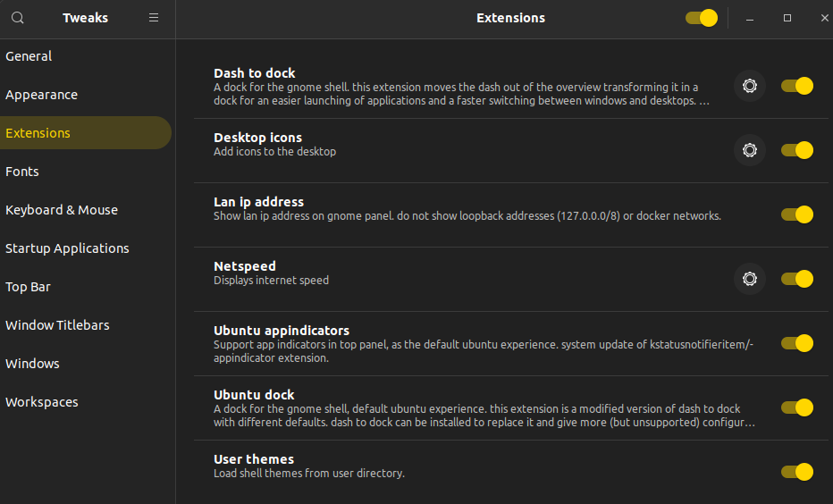Open Netspeed settings gear
The image size is (833, 504).
point(750,279)
